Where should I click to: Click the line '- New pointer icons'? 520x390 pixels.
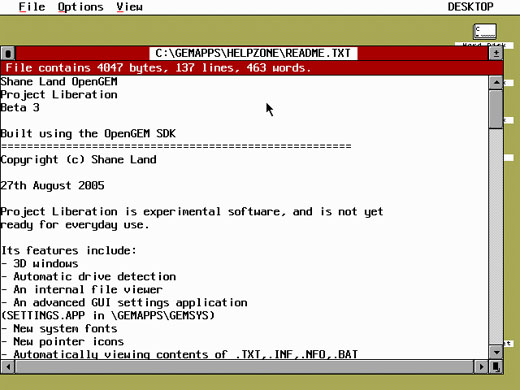pyautogui.click(x=62, y=342)
